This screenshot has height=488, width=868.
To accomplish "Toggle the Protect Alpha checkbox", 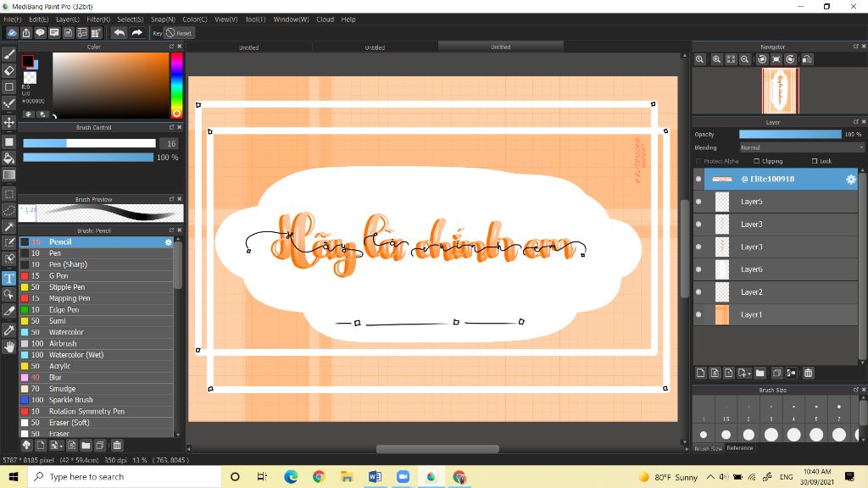I will click(698, 161).
